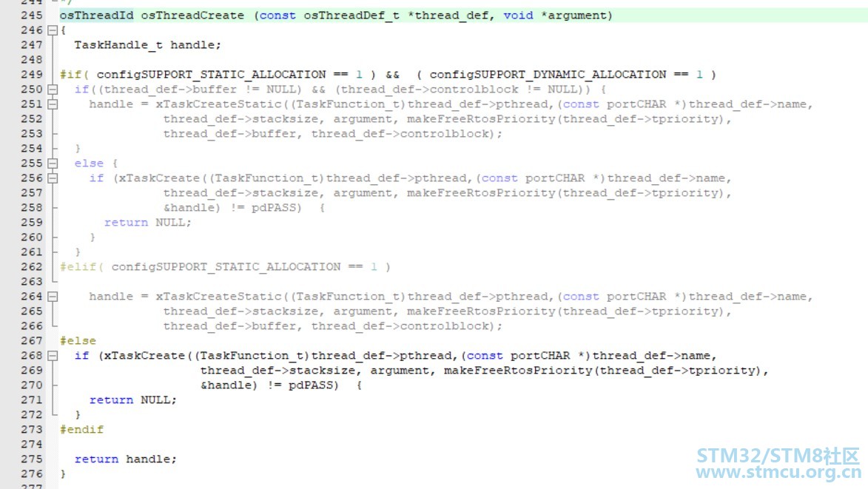Click thread_def->controlblock on line 266
868x489 pixels.
pos(400,326)
